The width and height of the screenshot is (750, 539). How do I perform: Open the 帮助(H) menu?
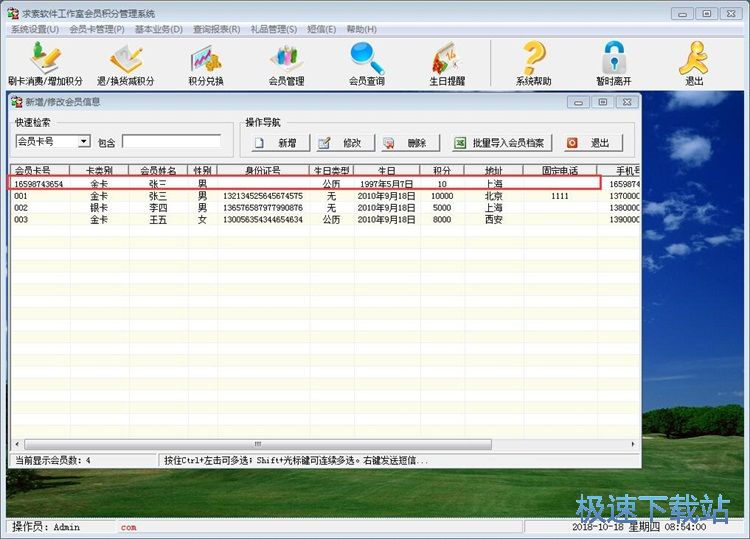362,29
